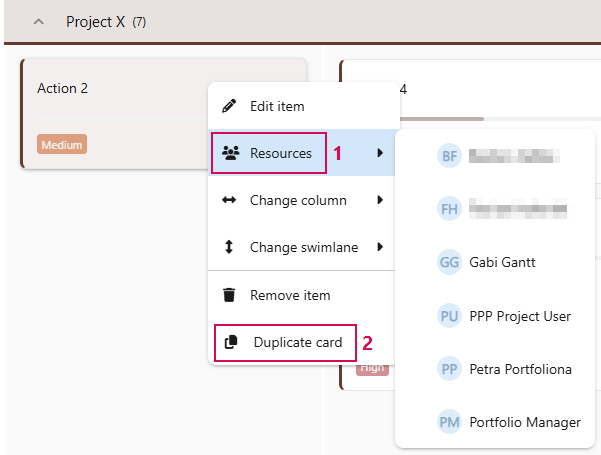
Task: Expand the Change swimlane submenu arrow
Action: tap(380, 247)
